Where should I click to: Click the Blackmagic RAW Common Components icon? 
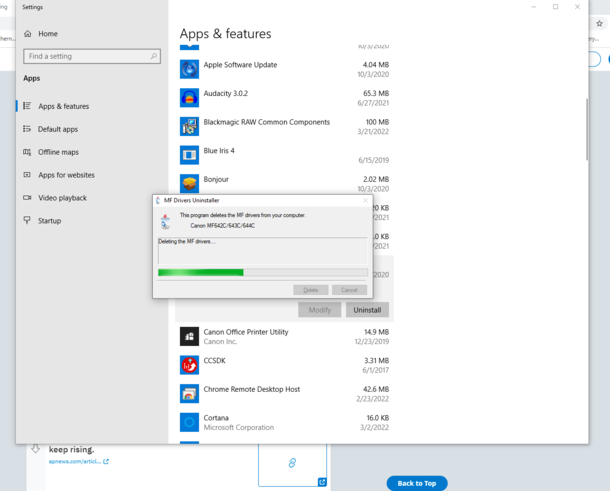(189, 126)
